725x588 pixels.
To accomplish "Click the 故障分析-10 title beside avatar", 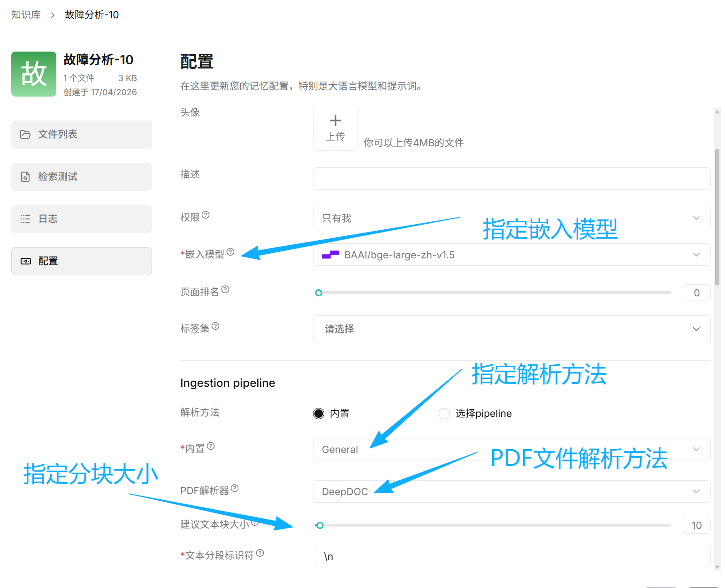I will 99,60.
